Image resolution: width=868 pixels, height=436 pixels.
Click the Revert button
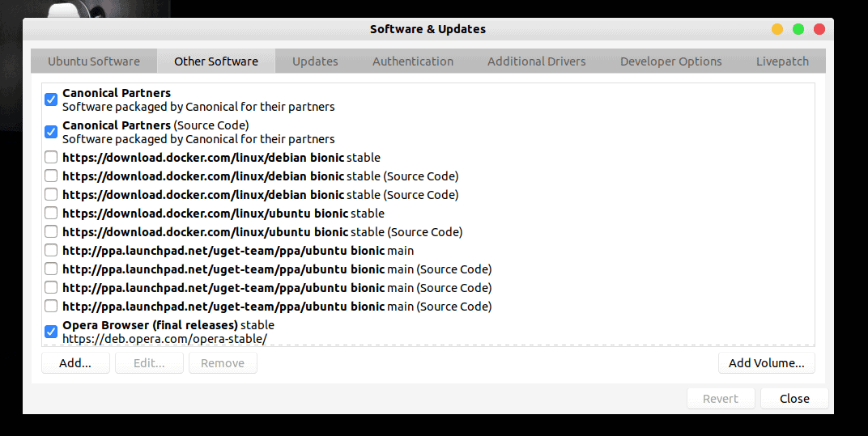720,398
